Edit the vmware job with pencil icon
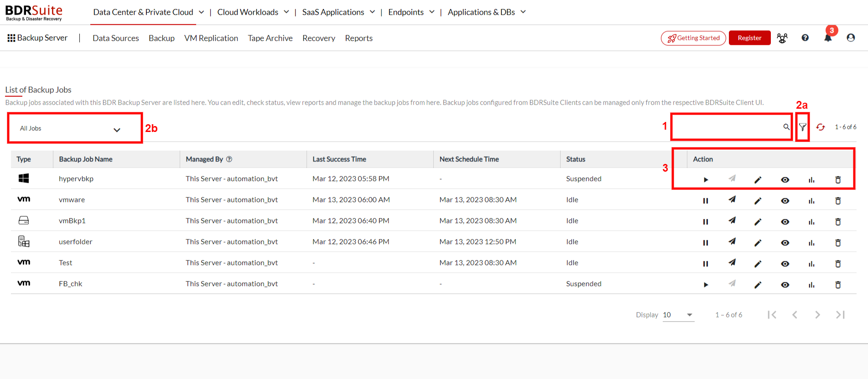 [x=758, y=201]
